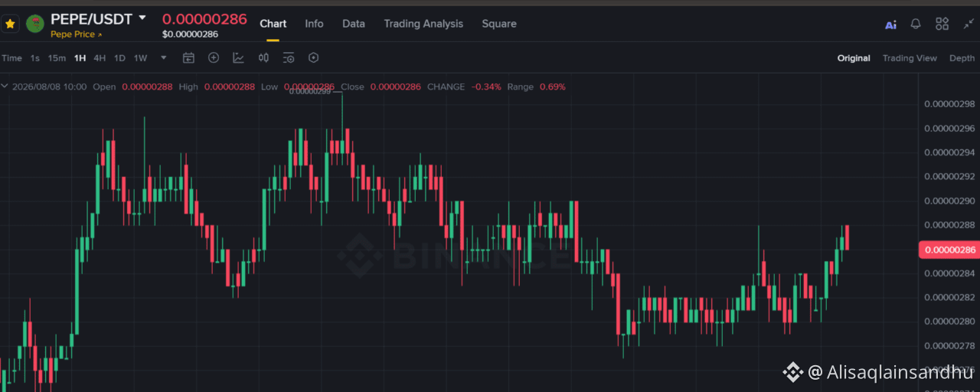Select the 1W interval

coord(140,58)
